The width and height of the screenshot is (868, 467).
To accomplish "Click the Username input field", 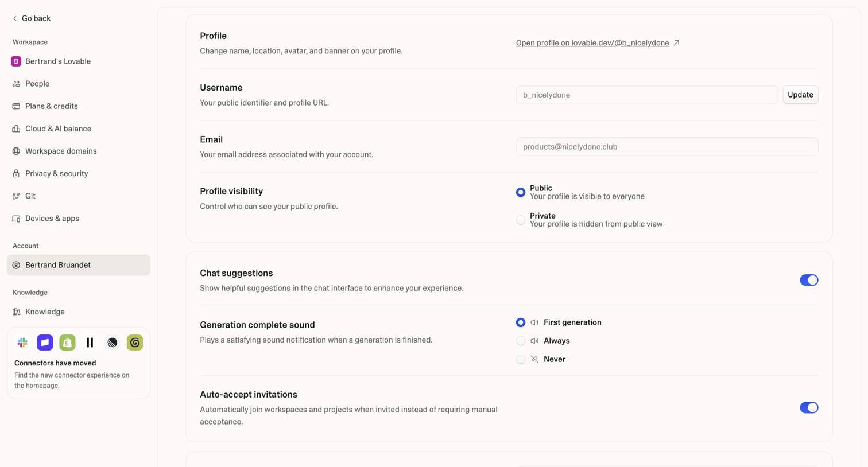I will tap(647, 95).
